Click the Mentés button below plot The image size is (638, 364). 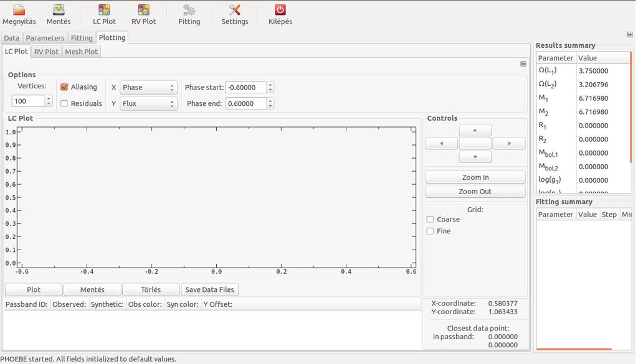click(x=92, y=290)
